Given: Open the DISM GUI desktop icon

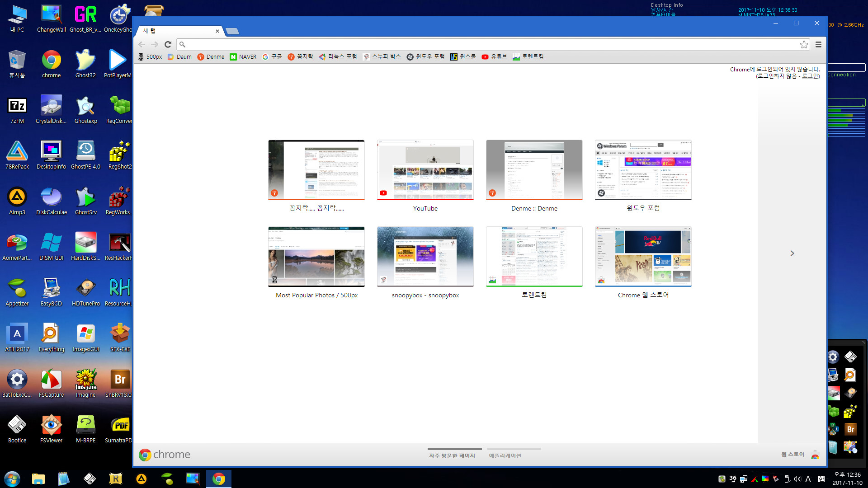Looking at the screenshot, I should click(x=52, y=247).
